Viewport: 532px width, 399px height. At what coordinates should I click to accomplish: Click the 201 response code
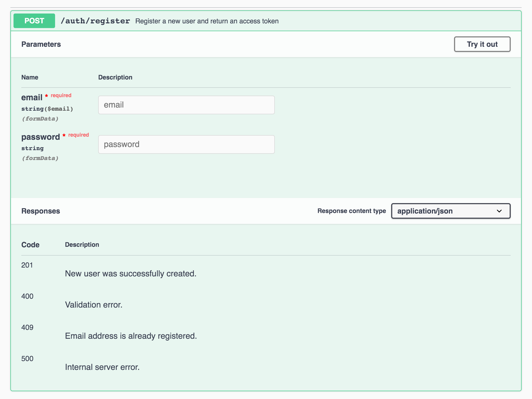(x=27, y=265)
